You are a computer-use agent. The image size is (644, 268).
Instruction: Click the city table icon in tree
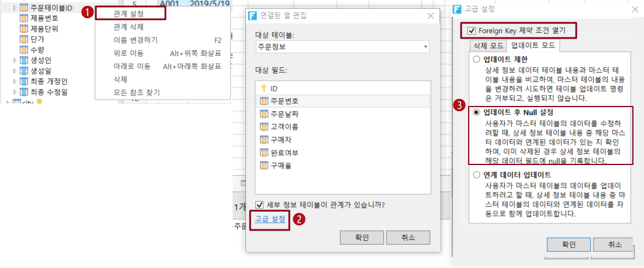coord(17,102)
